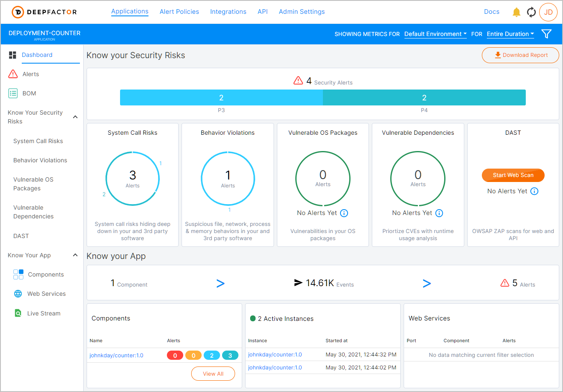
Task: Click the teal 3 alerts badge
Action: coord(230,356)
